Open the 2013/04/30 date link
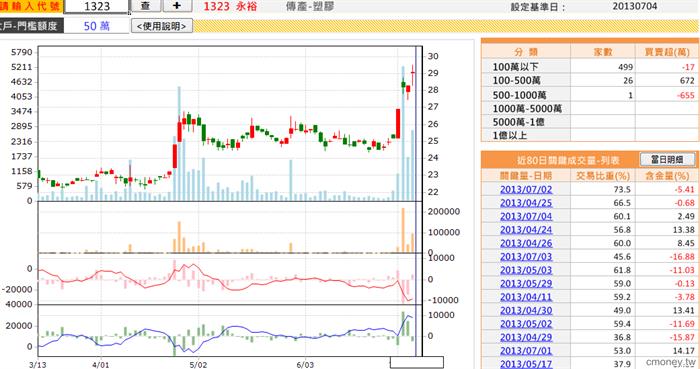The width and height of the screenshot is (700, 369). click(526, 310)
